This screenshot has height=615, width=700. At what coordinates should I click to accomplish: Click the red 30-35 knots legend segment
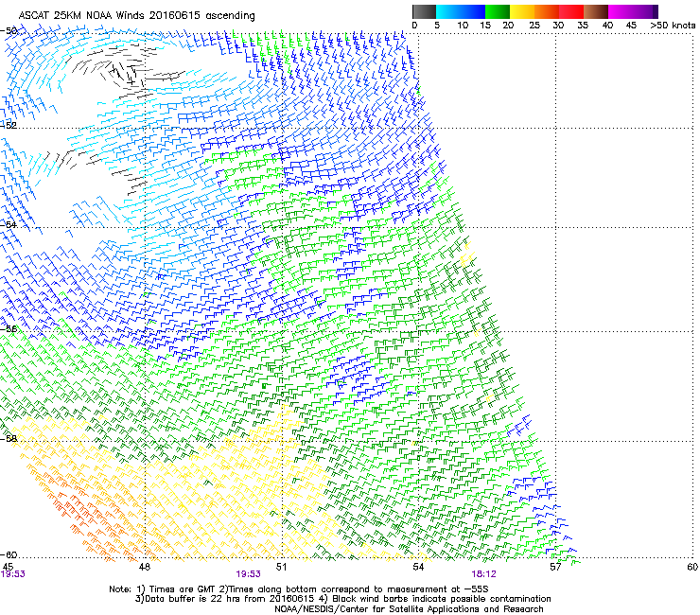[571, 11]
